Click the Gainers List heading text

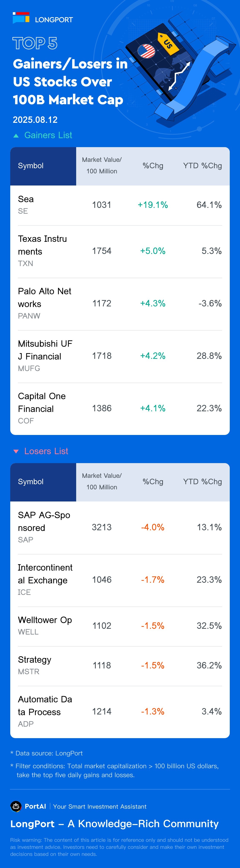coord(48,135)
